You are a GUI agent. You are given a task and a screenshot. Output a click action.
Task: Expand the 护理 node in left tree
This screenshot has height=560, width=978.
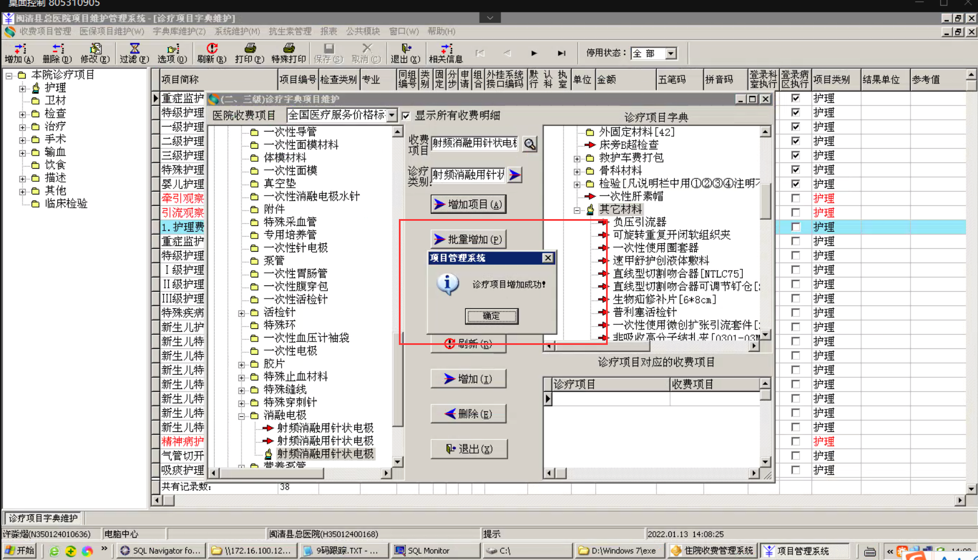tap(22, 88)
